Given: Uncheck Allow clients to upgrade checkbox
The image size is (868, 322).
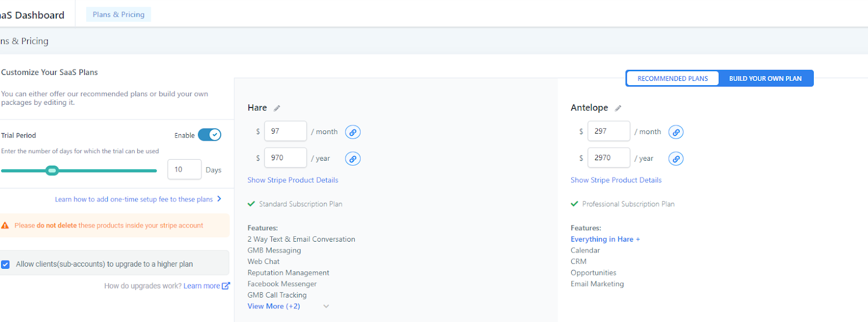Looking at the screenshot, I should 5,264.
